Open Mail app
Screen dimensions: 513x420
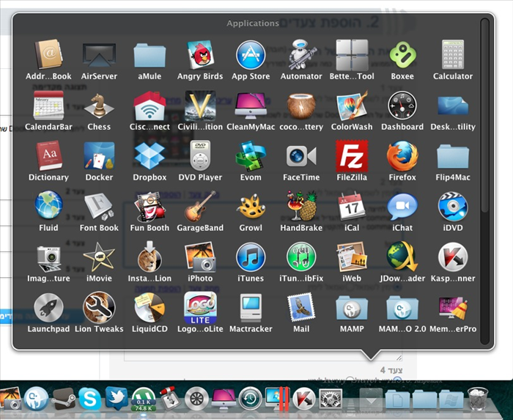pyautogui.click(x=301, y=307)
